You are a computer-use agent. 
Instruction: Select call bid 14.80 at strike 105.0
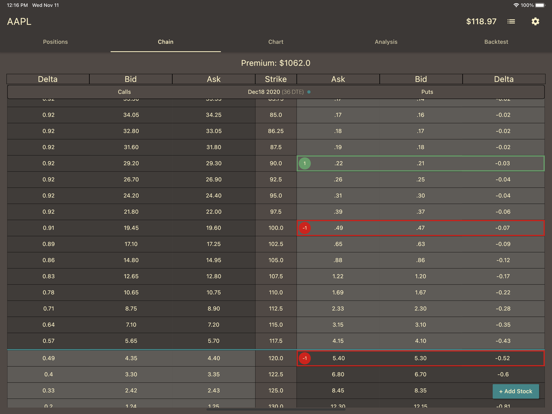(131, 260)
